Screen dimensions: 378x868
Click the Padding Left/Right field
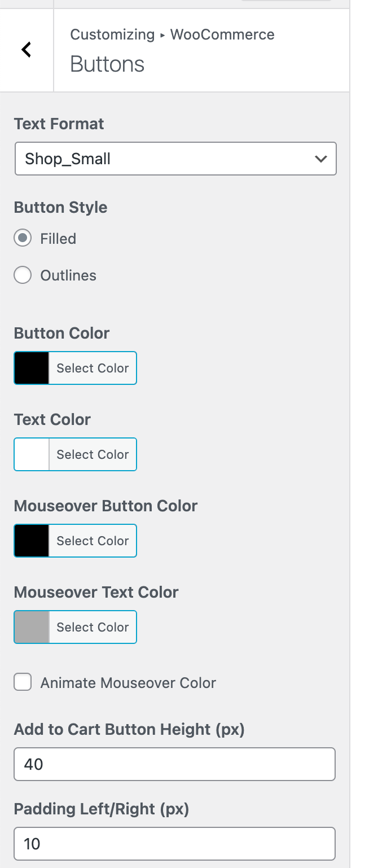[175, 843]
